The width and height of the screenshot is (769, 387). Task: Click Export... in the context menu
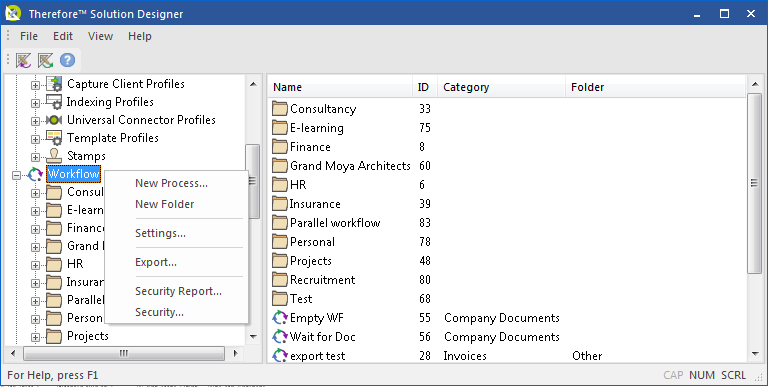click(156, 262)
